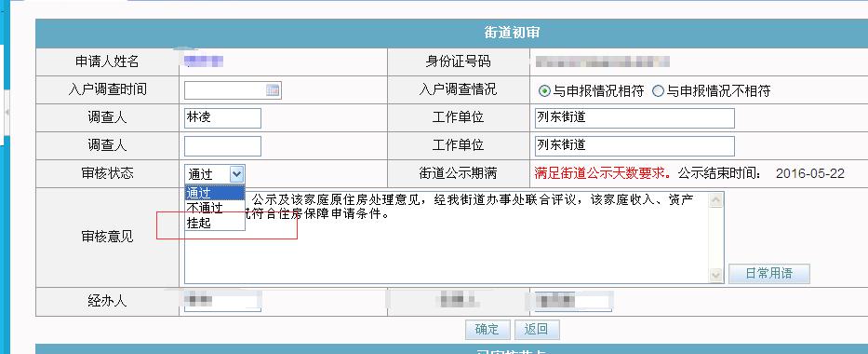868x354 pixels.
Task: Click the date 2016-05-22
Action: (x=810, y=173)
